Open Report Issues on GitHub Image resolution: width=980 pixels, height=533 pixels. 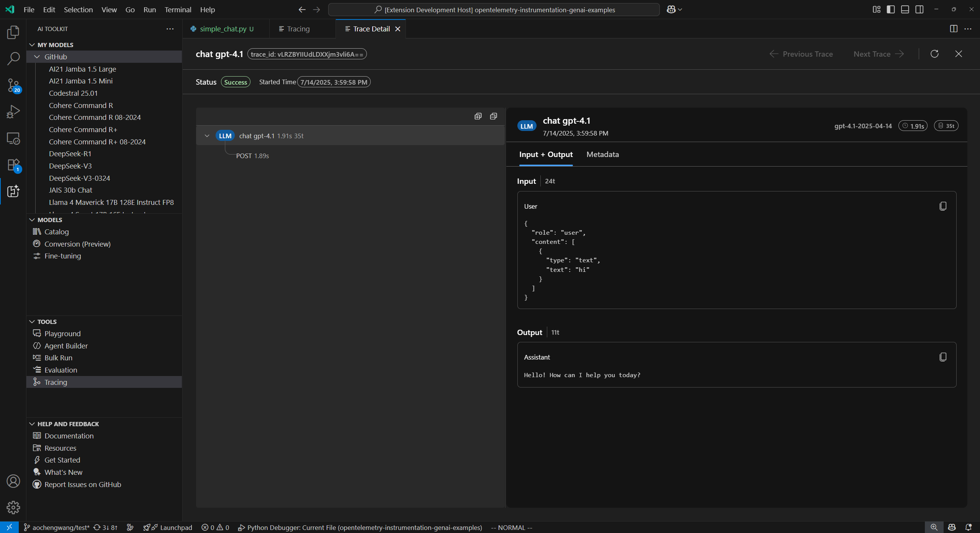tap(82, 484)
